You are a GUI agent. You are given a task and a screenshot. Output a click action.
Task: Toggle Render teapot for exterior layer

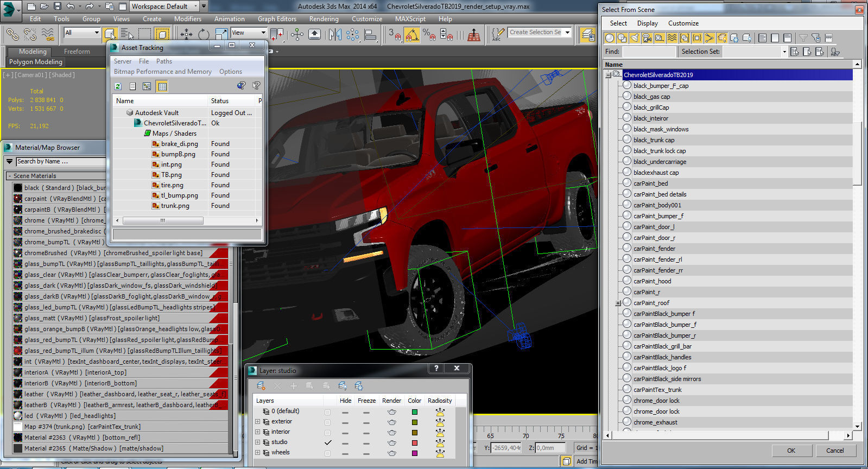click(x=392, y=422)
